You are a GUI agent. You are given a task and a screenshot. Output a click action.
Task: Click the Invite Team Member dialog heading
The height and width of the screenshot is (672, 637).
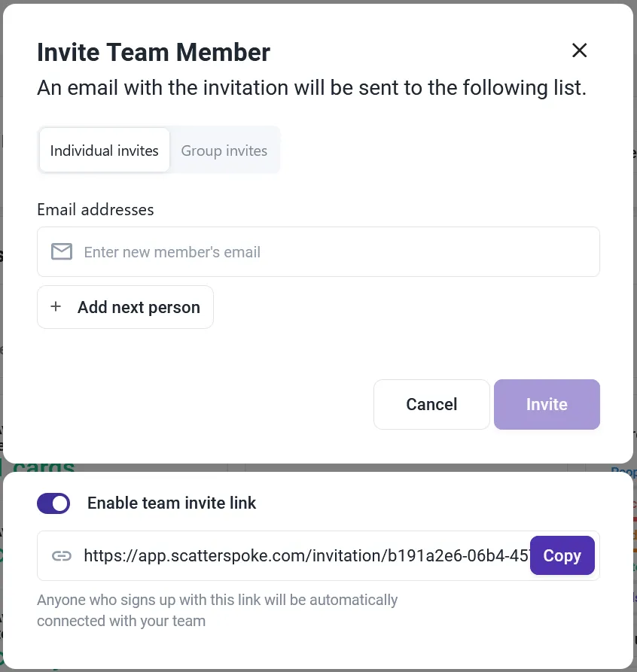pyautogui.click(x=154, y=52)
